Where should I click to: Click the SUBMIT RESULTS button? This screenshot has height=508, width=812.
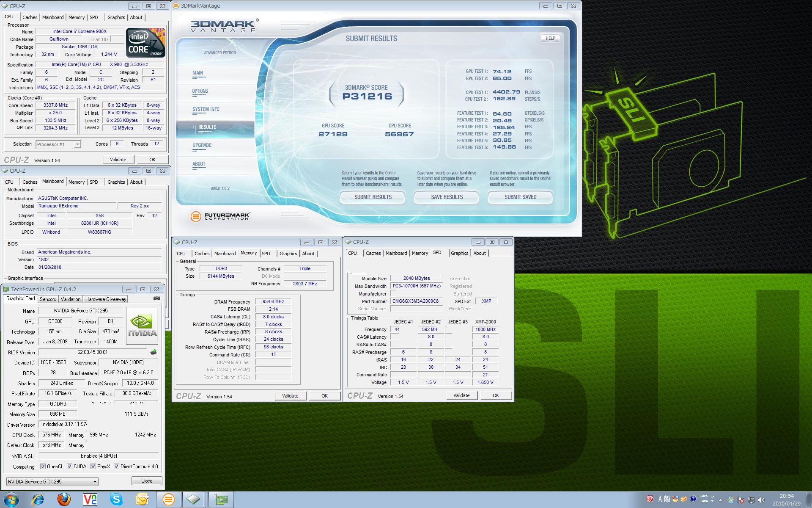coord(373,197)
